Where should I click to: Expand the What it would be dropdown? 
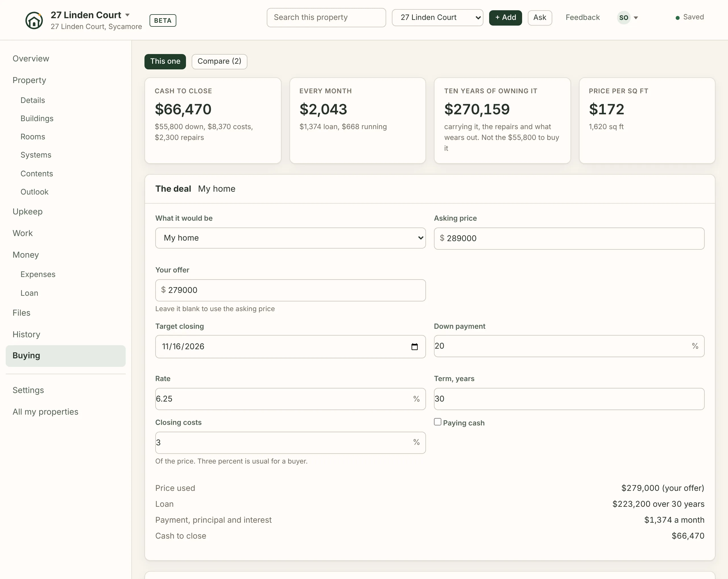pyautogui.click(x=290, y=238)
